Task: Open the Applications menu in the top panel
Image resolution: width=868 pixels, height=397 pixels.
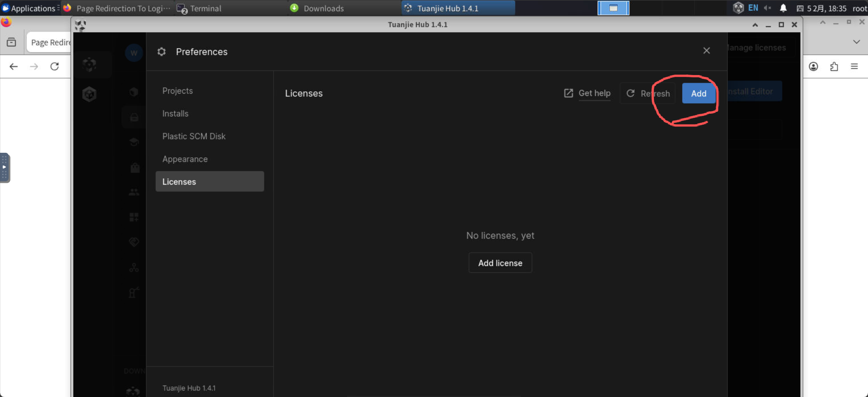Action: click(30, 8)
